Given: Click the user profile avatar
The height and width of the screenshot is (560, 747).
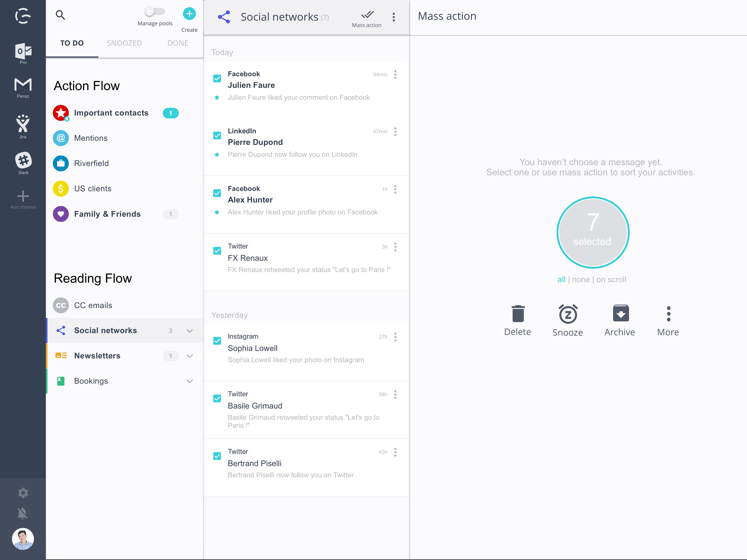Looking at the screenshot, I should 23,539.
